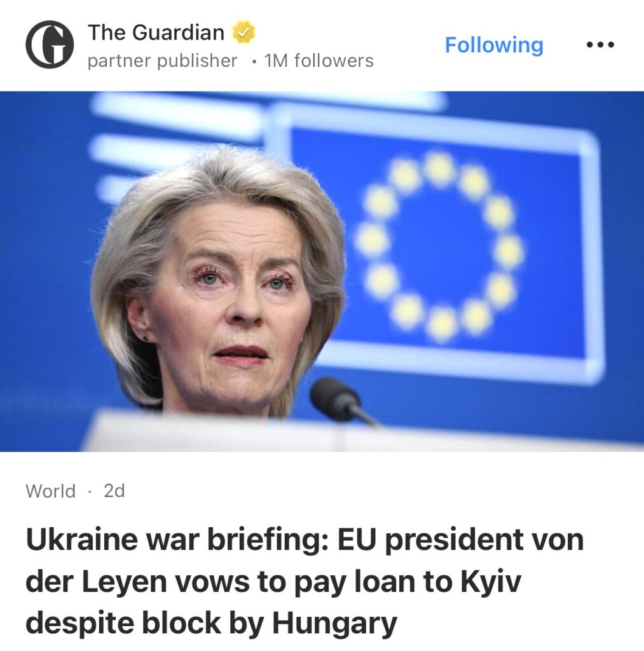This screenshot has width=644, height=651.
Task: Click the gold verified badge
Action: point(243,32)
